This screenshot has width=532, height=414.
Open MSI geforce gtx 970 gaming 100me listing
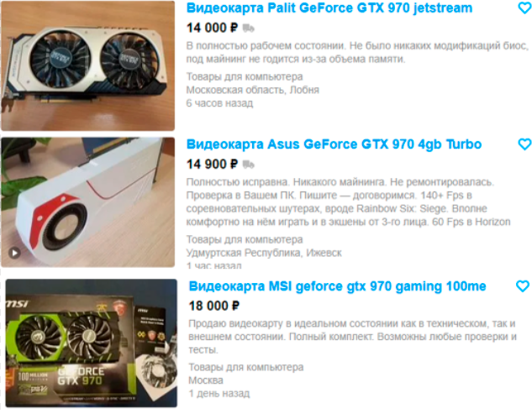[337, 286]
